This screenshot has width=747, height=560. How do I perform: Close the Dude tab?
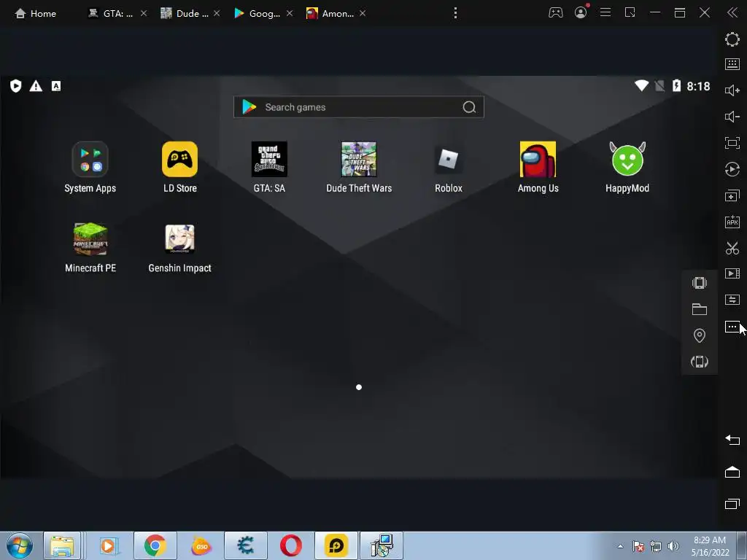click(x=217, y=13)
